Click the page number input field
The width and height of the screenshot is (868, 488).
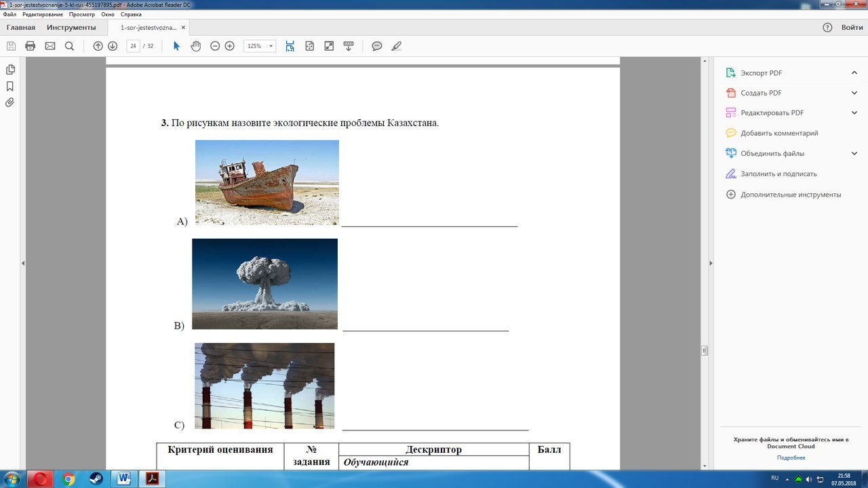coord(134,46)
